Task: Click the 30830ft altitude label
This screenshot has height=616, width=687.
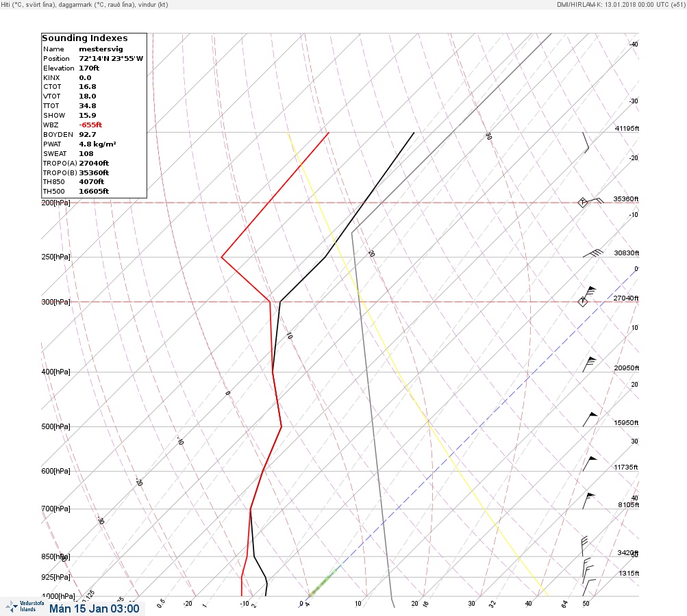Action: pyautogui.click(x=627, y=253)
